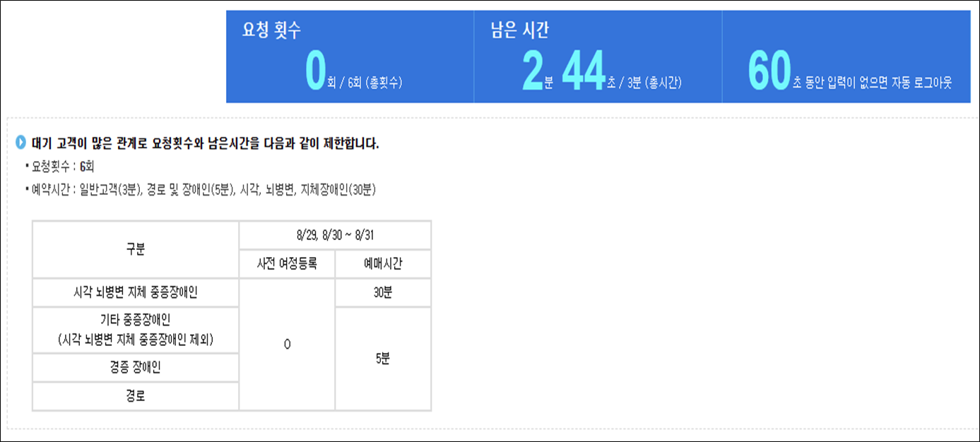Viewport: 980px width, 442px height.
Task: Click the '5분' cell in the table
Action: (383, 359)
